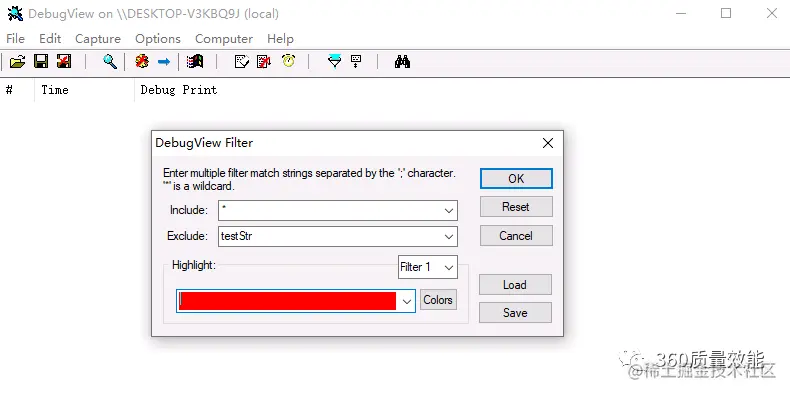Open the Computer menu
Screen dimensions: 790x394
pos(224,39)
